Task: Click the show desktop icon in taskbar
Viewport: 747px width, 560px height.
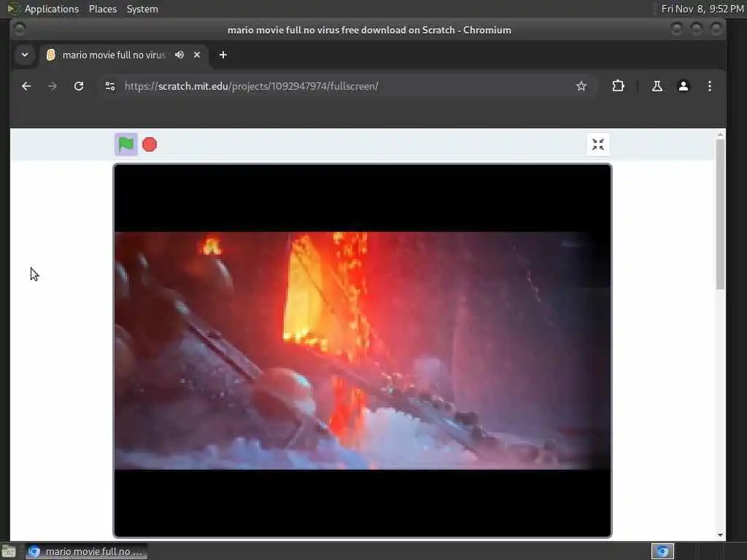Action: (9, 552)
